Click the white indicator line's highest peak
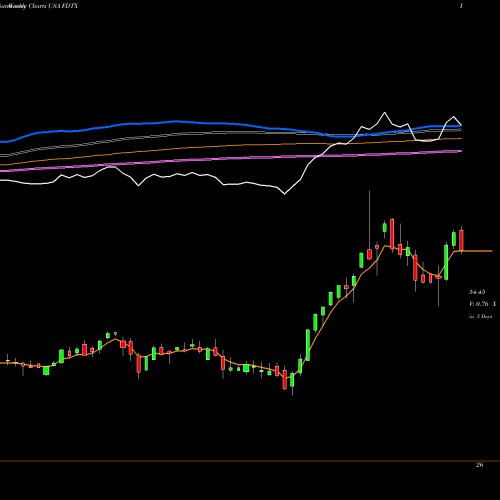The image size is (500, 500). click(385, 113)
